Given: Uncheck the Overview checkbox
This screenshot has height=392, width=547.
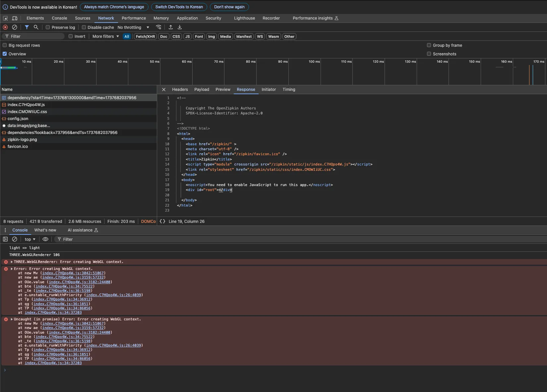Looking at the screenshot, I should point(5,54).
